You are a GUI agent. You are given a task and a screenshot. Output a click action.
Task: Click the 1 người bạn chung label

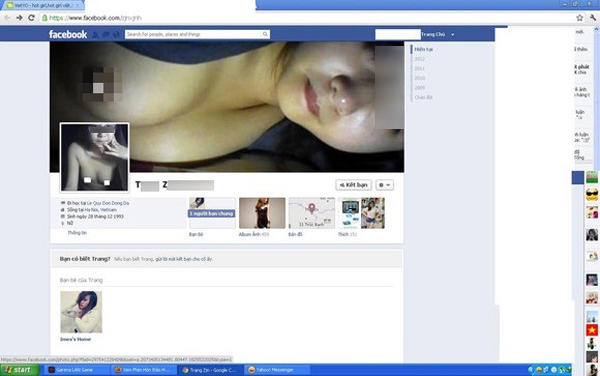pyautogui.click(x=212, y=213)
